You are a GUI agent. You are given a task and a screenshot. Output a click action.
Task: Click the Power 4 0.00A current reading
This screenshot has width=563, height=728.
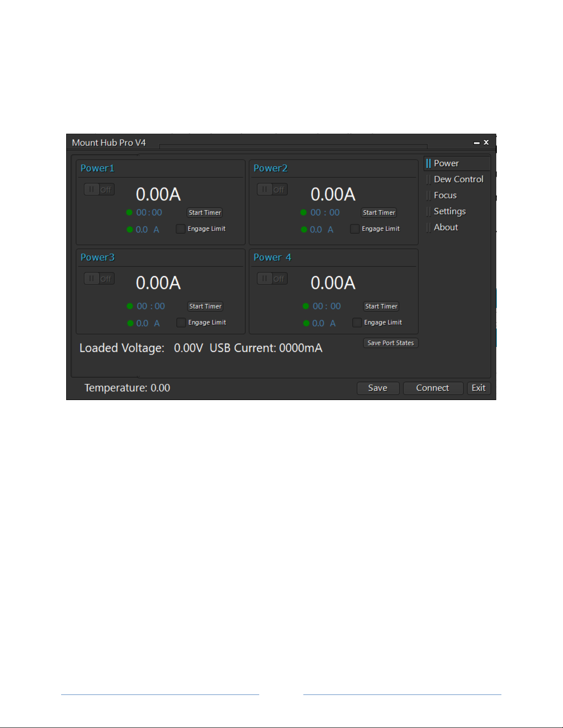point(333,283)
